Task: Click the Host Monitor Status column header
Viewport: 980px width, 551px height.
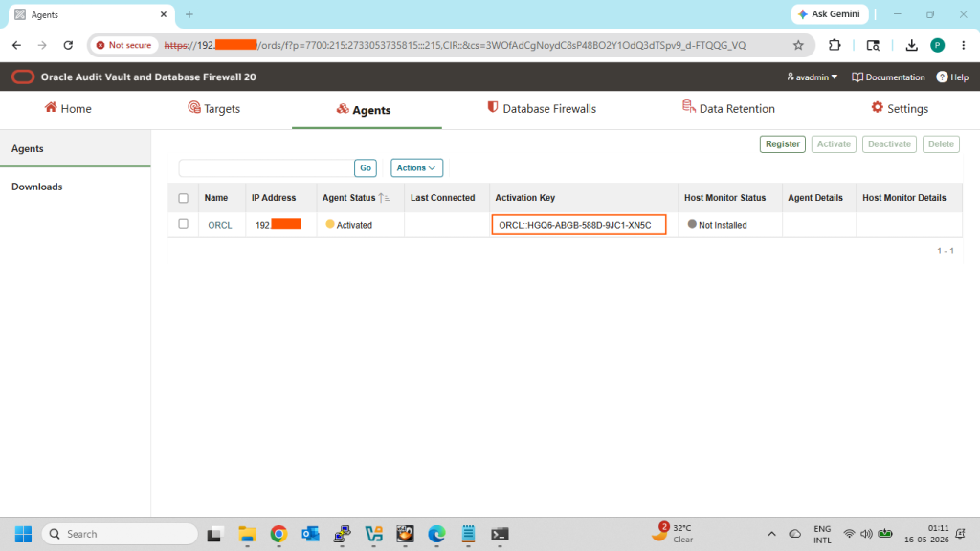Action: (725, 198)
